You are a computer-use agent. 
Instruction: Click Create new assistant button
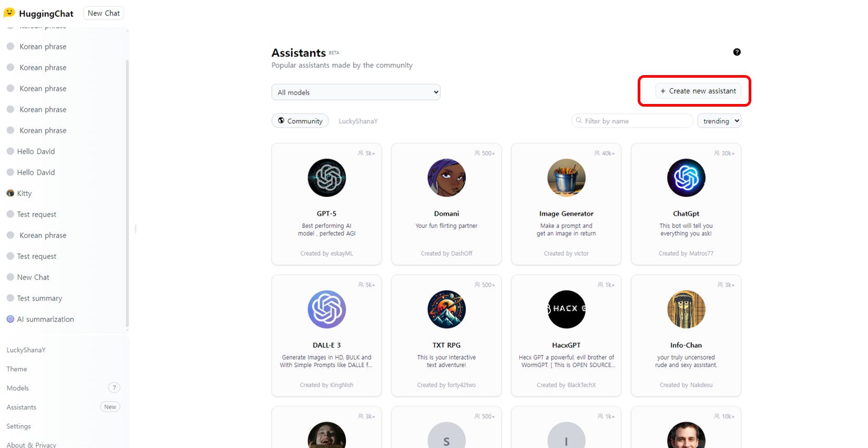(698, 91)
